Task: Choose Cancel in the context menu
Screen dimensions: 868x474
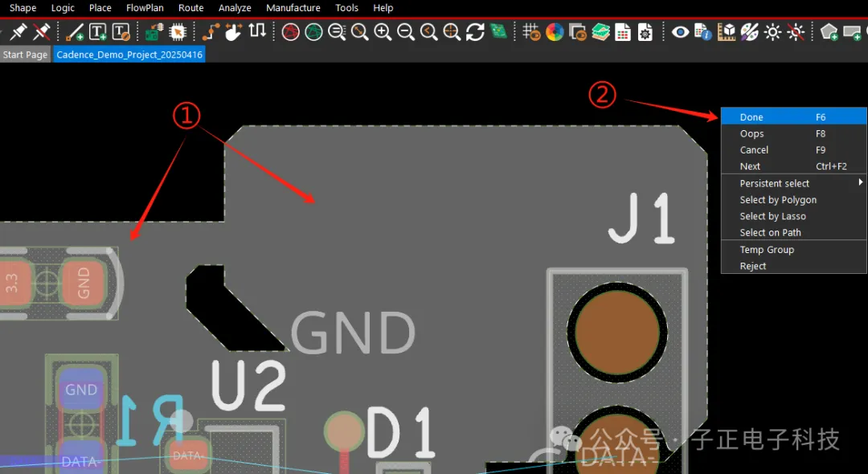Action: pos(794,150)
